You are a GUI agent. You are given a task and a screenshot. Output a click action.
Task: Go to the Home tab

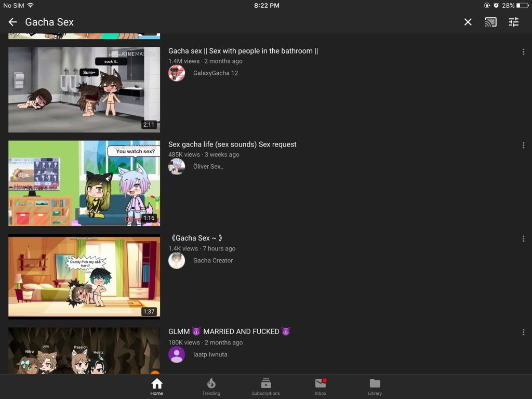157,387
